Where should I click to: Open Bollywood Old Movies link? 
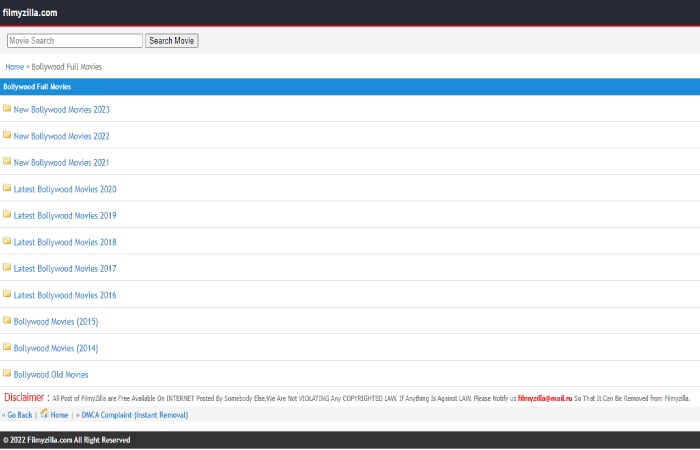(51, 375)
